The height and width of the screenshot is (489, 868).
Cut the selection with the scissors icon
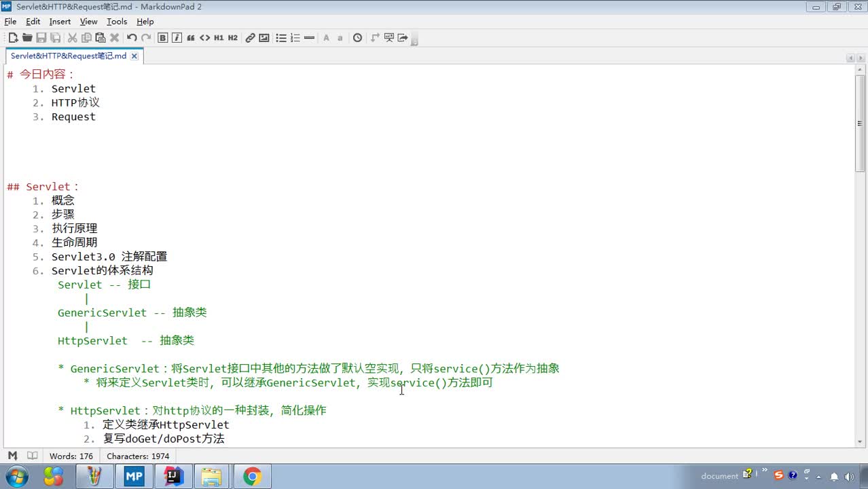72,38
